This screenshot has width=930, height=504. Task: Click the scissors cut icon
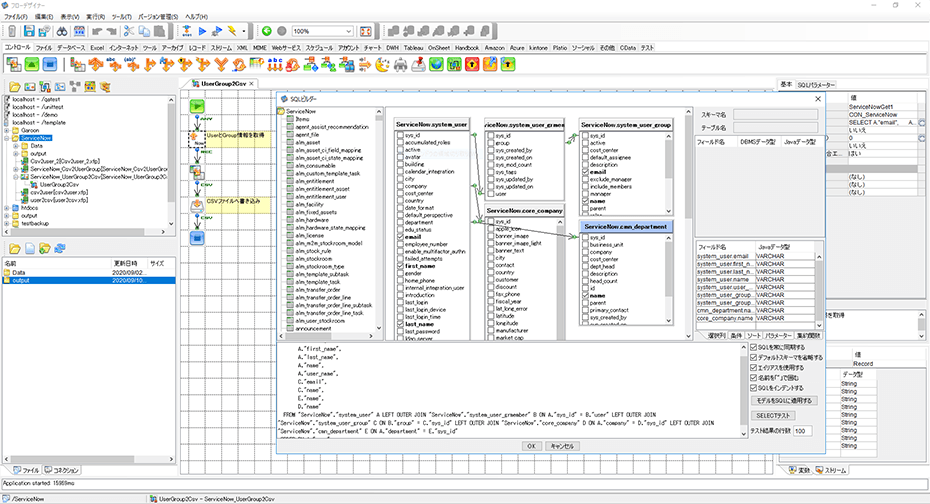tap(129, 31)
